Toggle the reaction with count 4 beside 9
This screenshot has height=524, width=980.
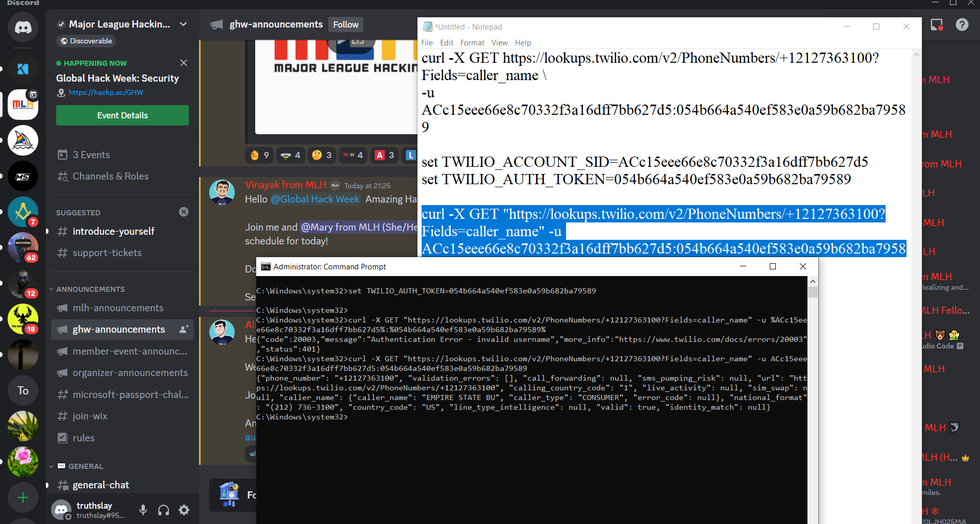291,155
